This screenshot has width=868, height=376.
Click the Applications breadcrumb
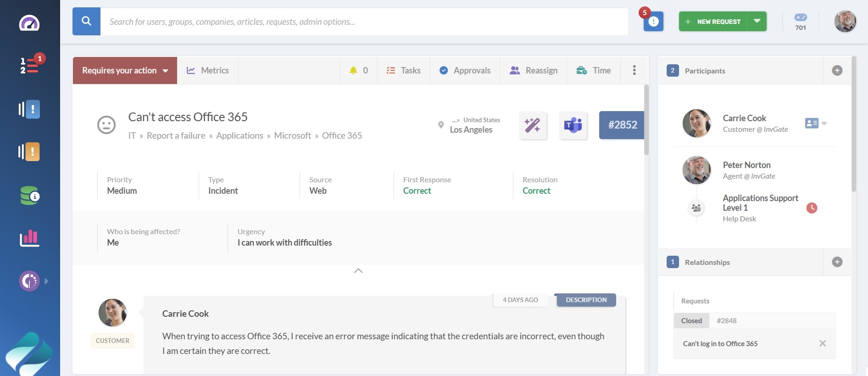pos(240,135)
